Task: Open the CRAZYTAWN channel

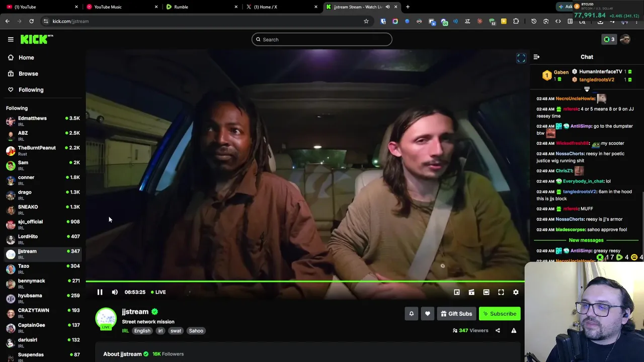Action: pos(42,313)
